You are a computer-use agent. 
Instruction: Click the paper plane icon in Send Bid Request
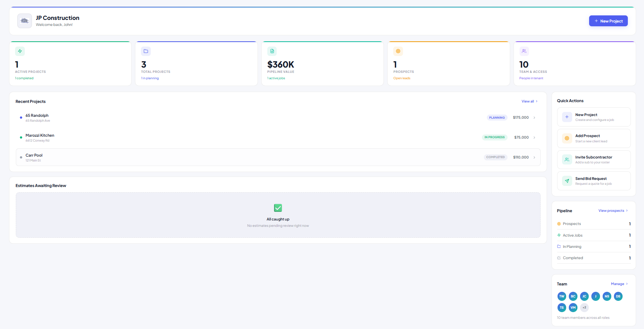[567, 181]
